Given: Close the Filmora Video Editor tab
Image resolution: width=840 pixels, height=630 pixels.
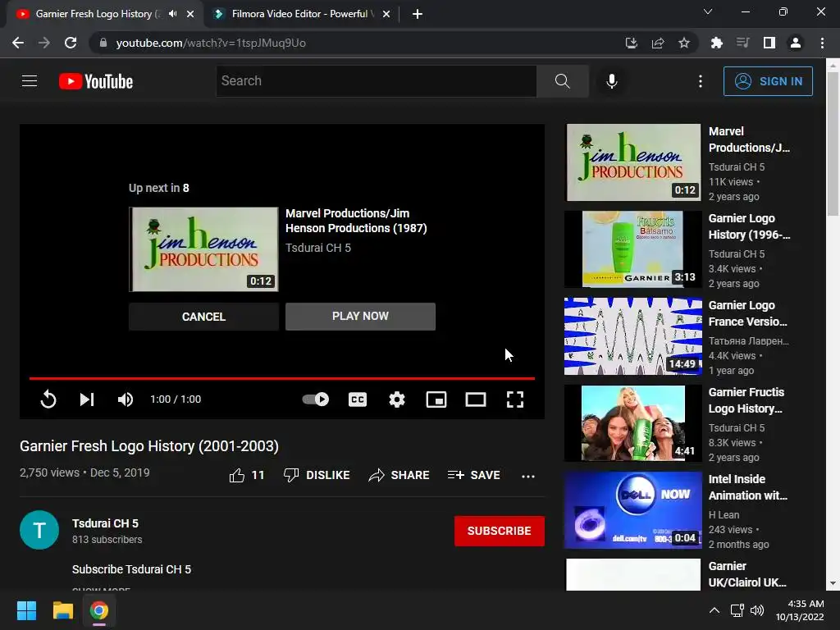Looking at the screenshot, I should (386, 14).
